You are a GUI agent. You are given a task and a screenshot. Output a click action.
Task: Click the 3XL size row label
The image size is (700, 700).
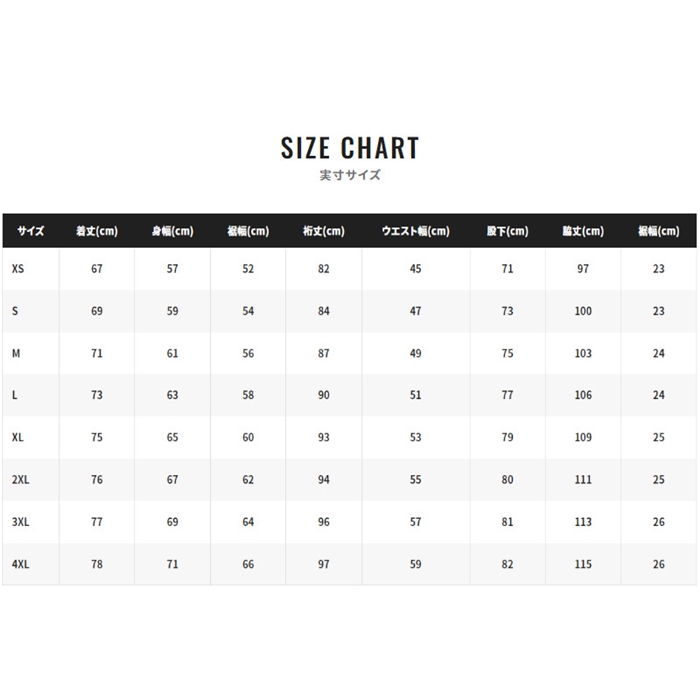(x=20, y=522)
